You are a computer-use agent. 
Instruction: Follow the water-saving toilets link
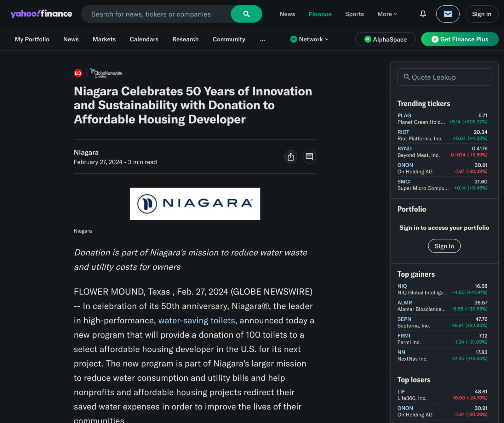click(197, 320)
